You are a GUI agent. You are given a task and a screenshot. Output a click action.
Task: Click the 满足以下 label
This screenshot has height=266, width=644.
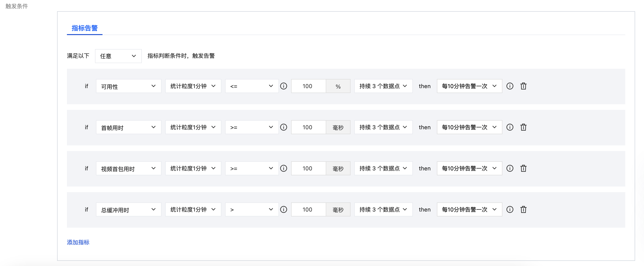pyautogui.click(x=78, y=56)
